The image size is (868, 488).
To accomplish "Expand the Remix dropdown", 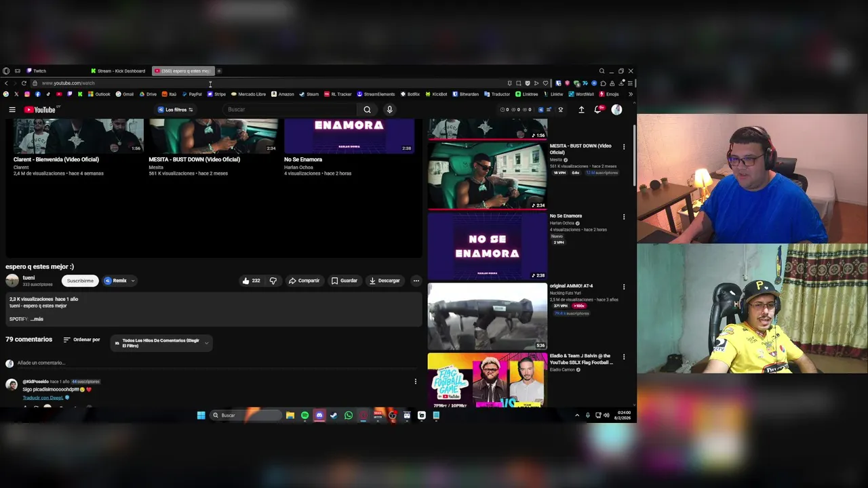I will tap(133, 281).
